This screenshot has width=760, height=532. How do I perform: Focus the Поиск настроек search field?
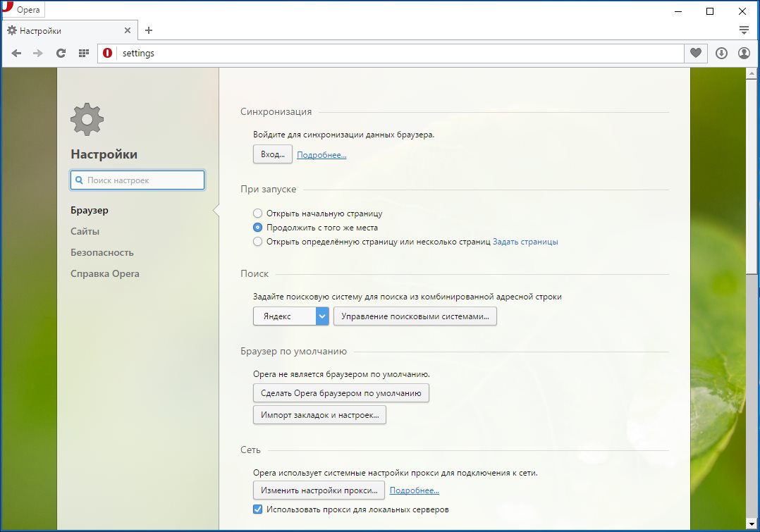pos(137,180)
